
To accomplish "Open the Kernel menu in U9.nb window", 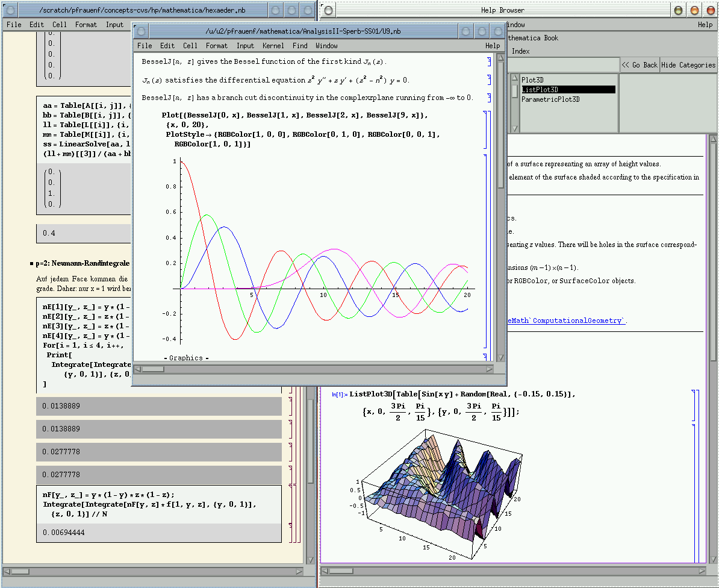I will [273, 46].
